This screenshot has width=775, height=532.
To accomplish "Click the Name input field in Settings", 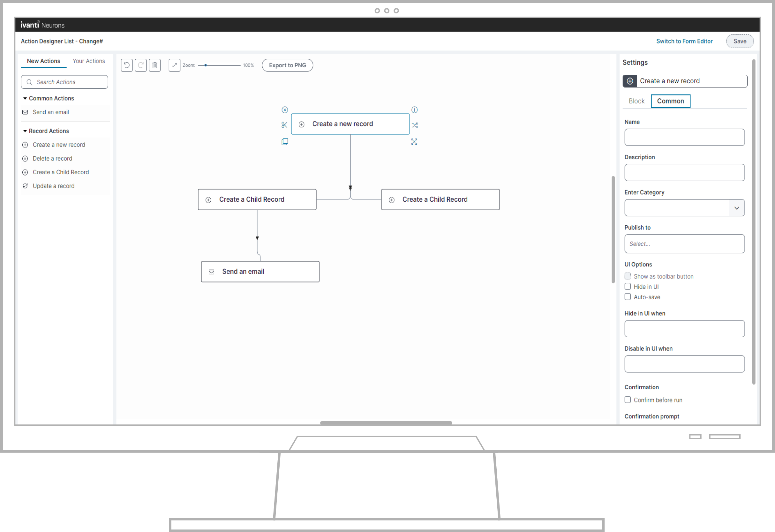I will [x=684, y=137].
